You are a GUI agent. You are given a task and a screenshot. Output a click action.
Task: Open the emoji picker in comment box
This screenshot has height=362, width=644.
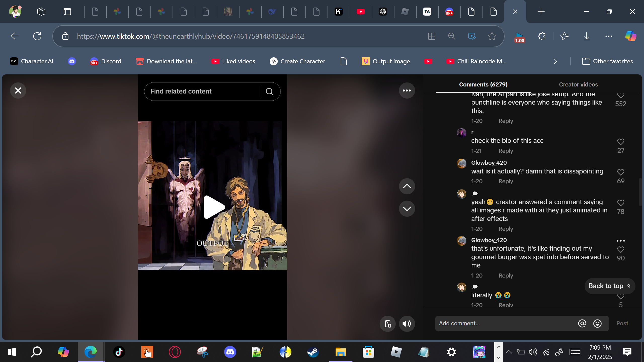597,323
